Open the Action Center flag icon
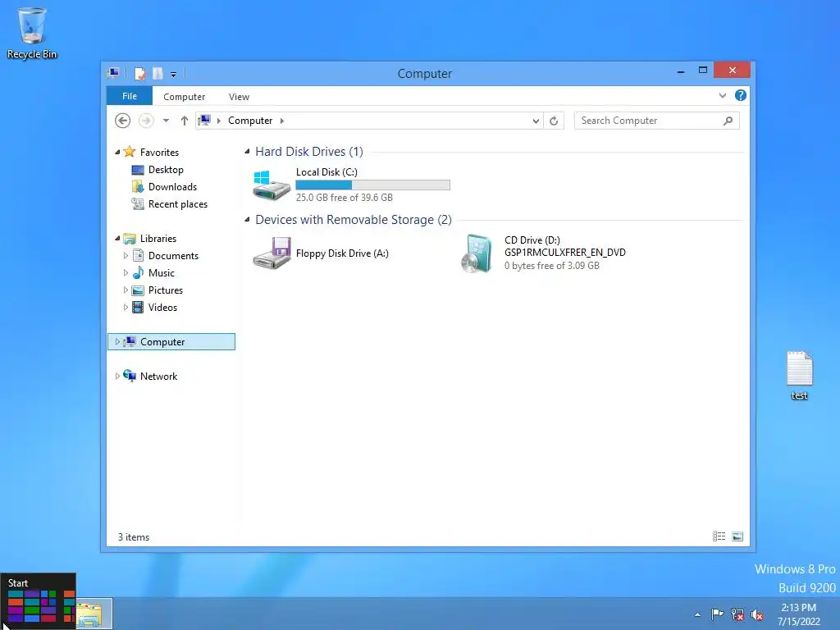Viewport: 840px width, 630px height. pos(717,614)
